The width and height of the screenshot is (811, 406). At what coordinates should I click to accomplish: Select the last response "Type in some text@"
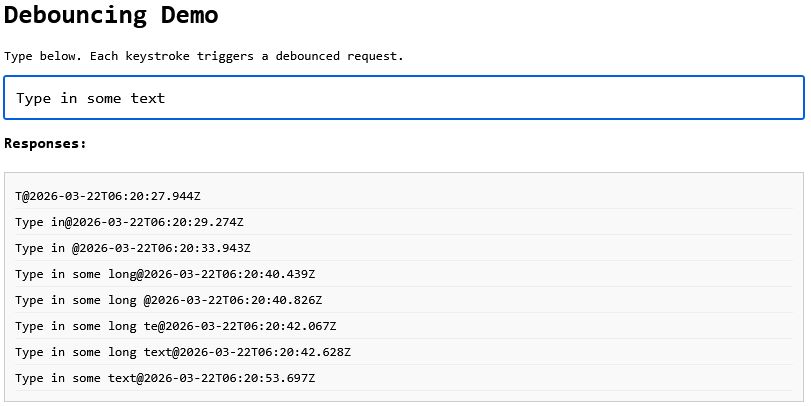[165, 378]
